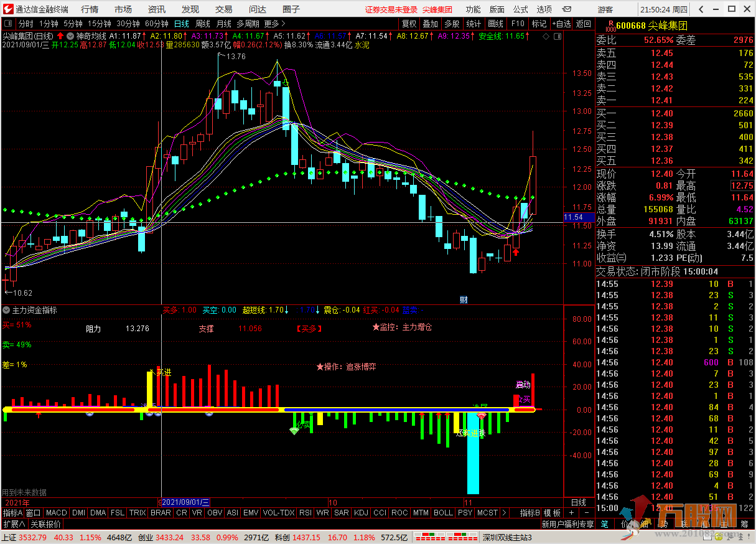
Task: Open the 功能 menu
Action: [x=473, y=9]
